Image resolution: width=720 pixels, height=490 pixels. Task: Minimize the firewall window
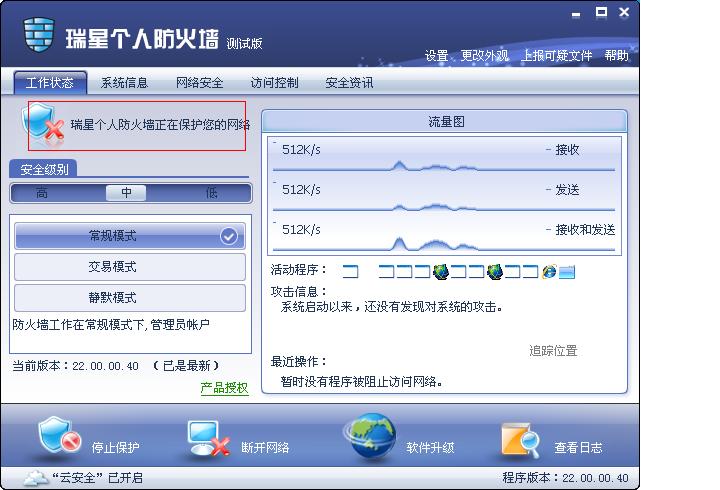(576, 15)
